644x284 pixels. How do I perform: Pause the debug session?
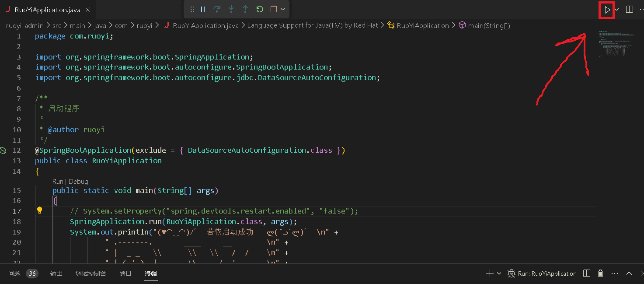click(203, 9)
